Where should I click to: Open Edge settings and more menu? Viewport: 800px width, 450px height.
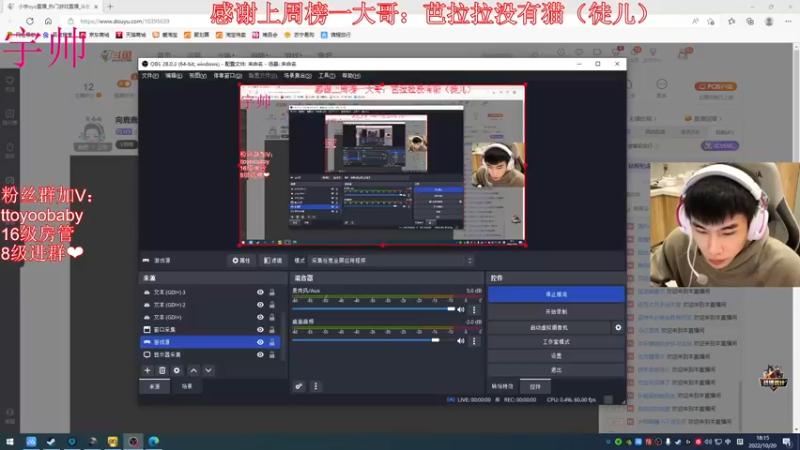(788, 21)
